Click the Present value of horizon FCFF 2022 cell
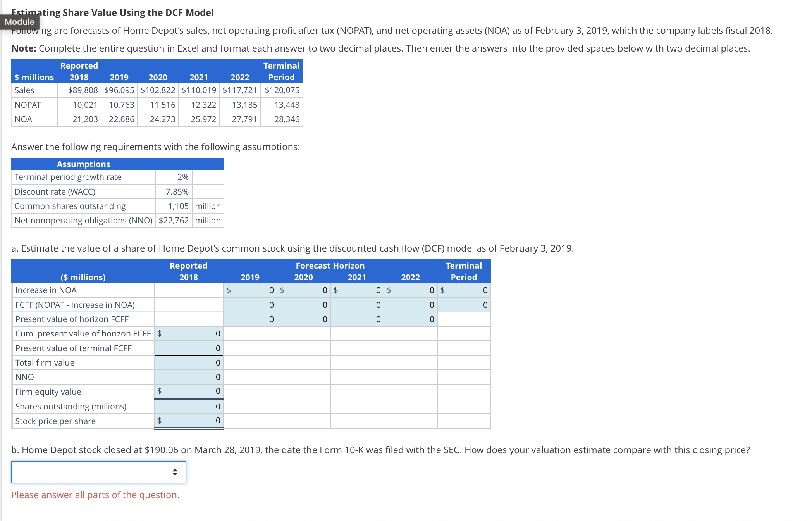 click(410, 319)
